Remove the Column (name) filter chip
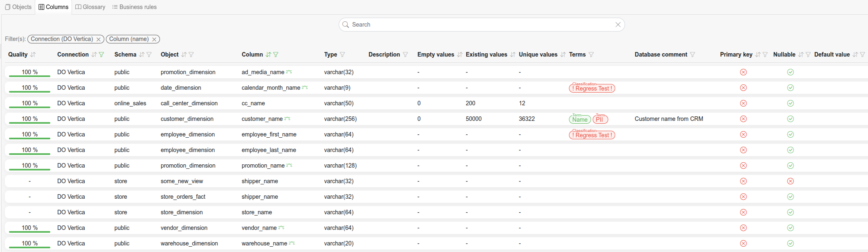The image size is (868, 252). point(154,39)
